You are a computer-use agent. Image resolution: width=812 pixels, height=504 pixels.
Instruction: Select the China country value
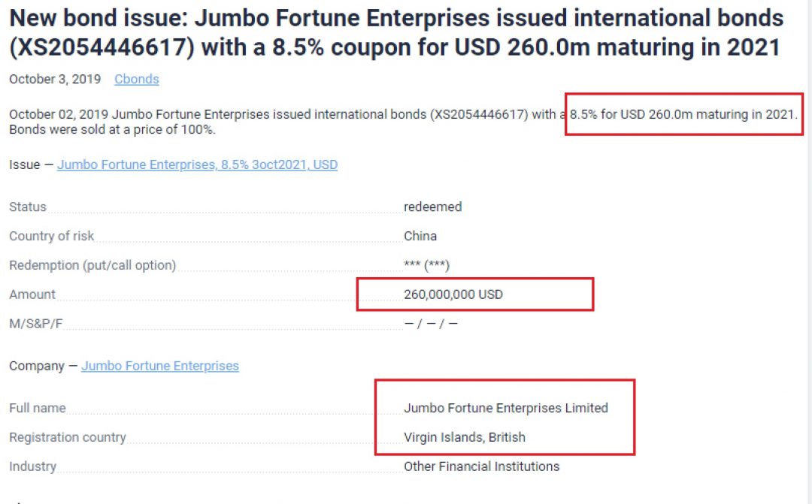pos(420,236)
